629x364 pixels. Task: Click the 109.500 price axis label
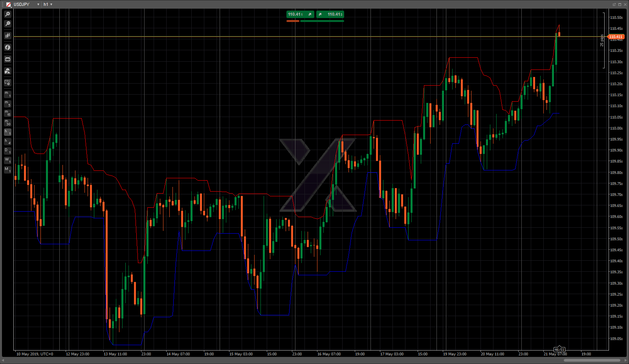[616, 239]
